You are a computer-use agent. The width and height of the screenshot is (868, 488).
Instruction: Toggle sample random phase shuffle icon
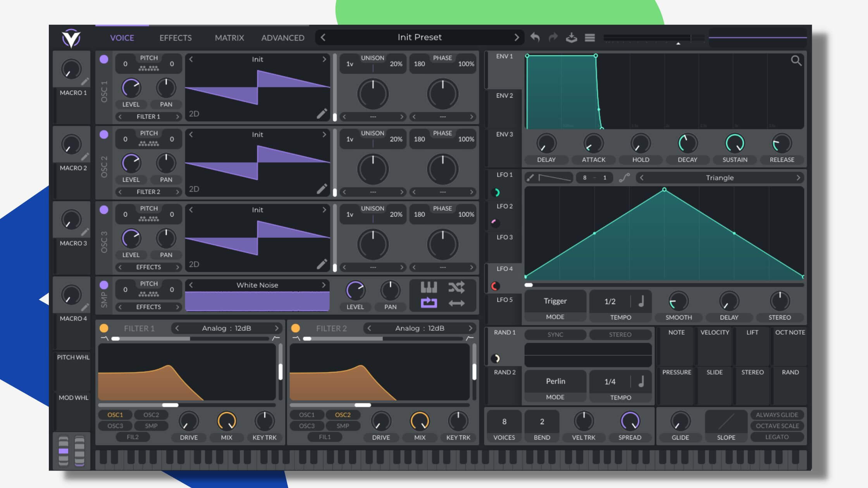point(456,287)
